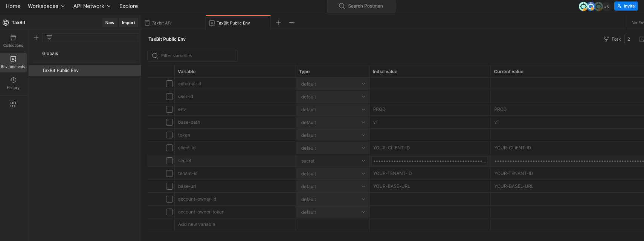Click the blue Invite button
This screenshot has width=644, height=241.
click(626, 6)
